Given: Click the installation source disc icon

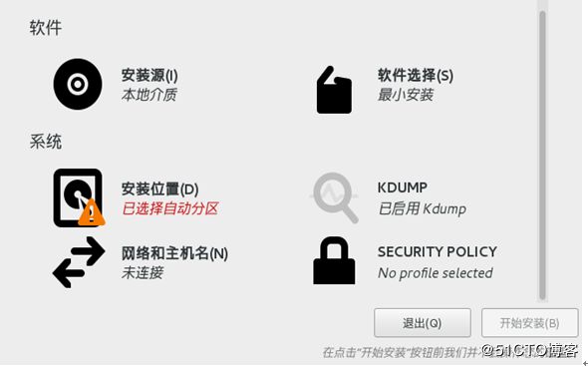Looking at the screenshot, I should [78, 84].
